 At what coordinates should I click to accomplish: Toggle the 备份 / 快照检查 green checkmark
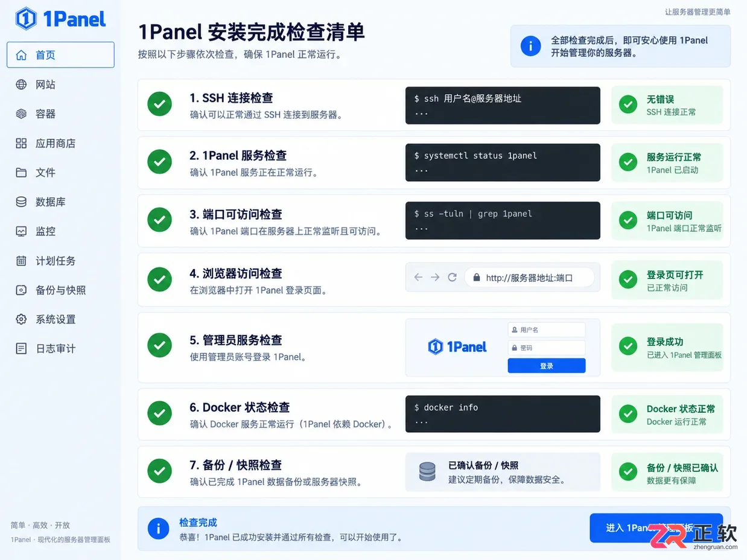coord(159,471)
